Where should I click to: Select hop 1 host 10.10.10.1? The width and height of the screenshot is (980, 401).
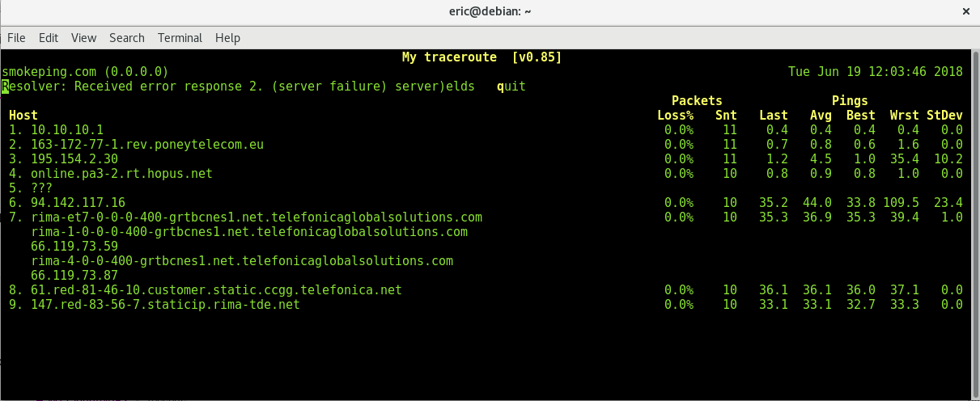(x=67, y=130)
